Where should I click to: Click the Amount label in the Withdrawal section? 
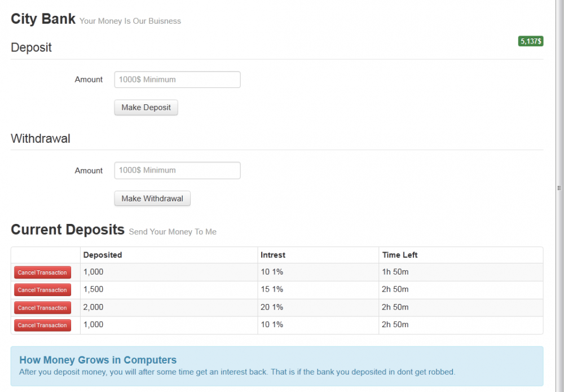[x=89, y=170]
